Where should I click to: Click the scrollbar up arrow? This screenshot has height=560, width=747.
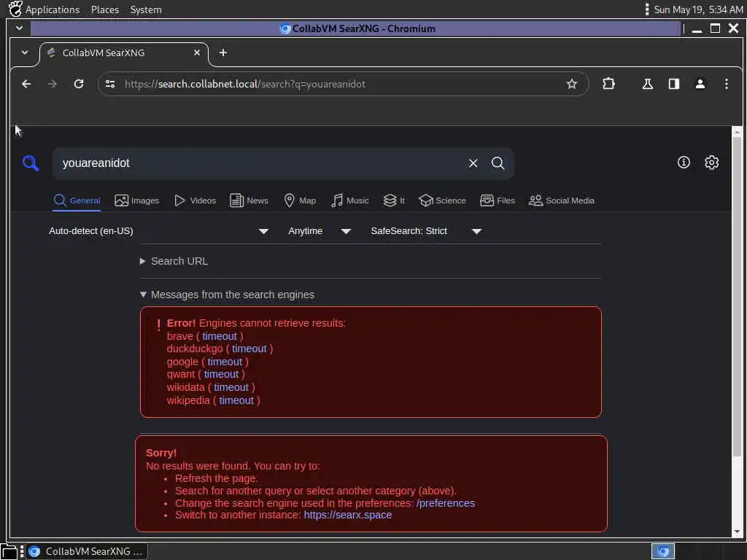737,131
